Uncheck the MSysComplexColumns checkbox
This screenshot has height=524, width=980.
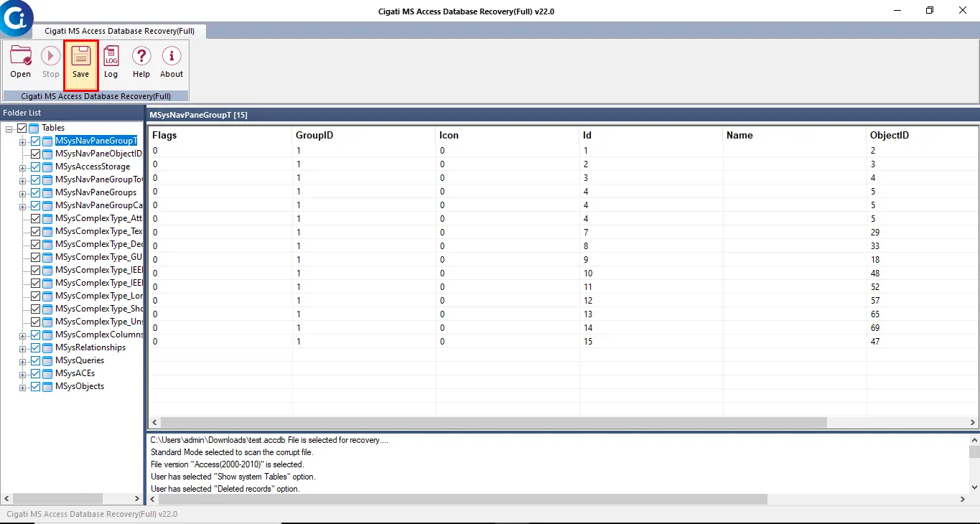35,334
